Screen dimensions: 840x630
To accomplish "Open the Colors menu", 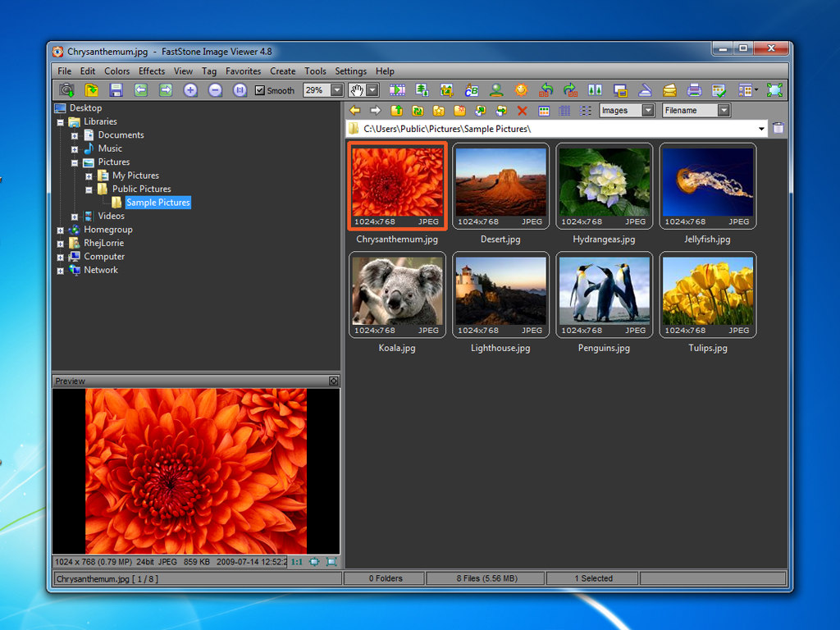I will [116, 71].
